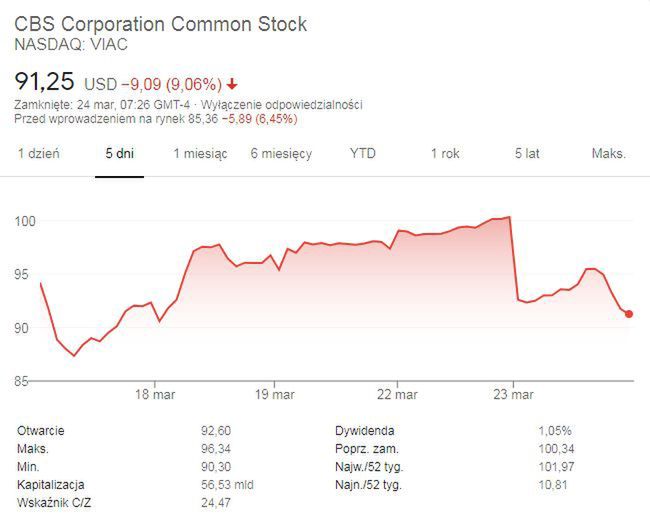Image resolution: width=650 pixels, height=517 pixels.
Task: Click the NASDAQ: VIAC ticker label
Action: pos(71,45)
